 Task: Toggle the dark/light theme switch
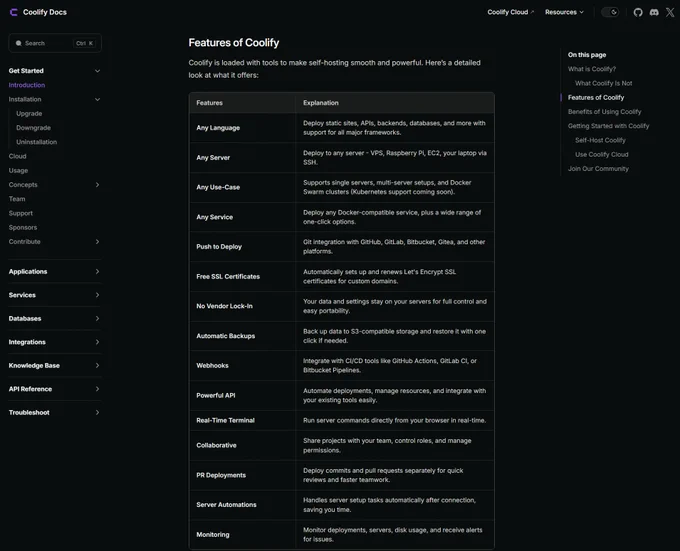pyautogui.click(x=610, y=12)
